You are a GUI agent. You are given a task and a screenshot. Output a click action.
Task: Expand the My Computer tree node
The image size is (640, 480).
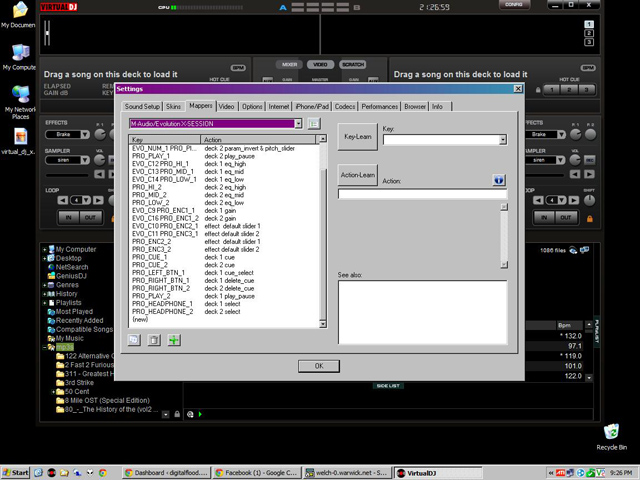click(44, 249)
